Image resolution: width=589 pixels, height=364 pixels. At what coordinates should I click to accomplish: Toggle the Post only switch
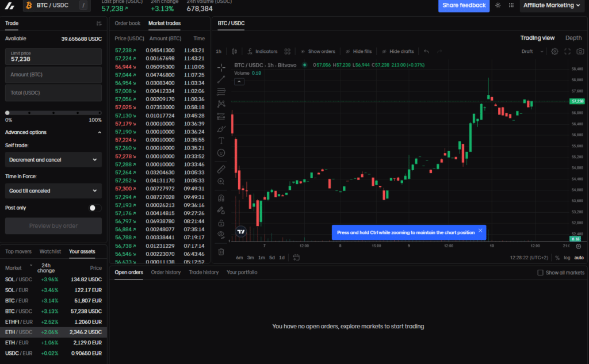pyautogui.click(x=95, y=208)
